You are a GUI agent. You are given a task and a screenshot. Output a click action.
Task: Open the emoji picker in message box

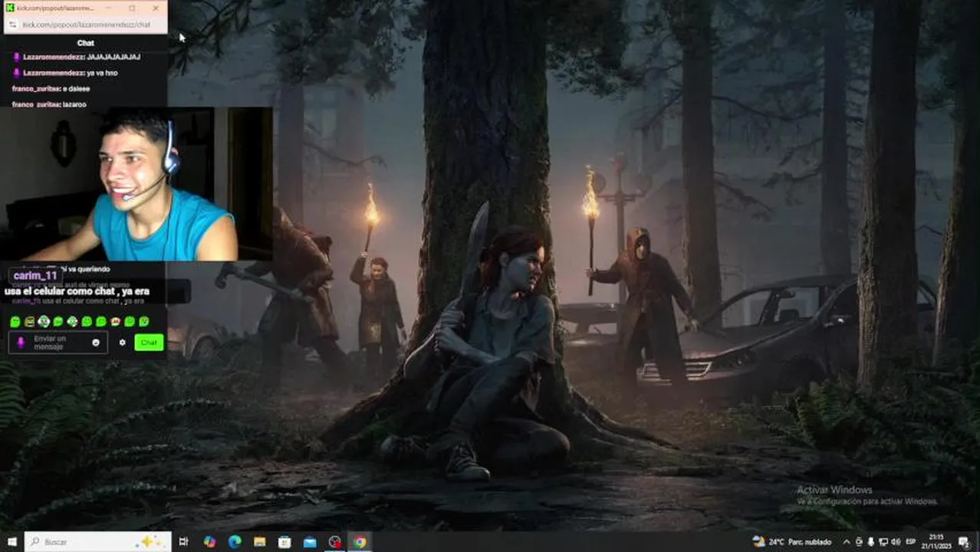[x=96, y=343]
